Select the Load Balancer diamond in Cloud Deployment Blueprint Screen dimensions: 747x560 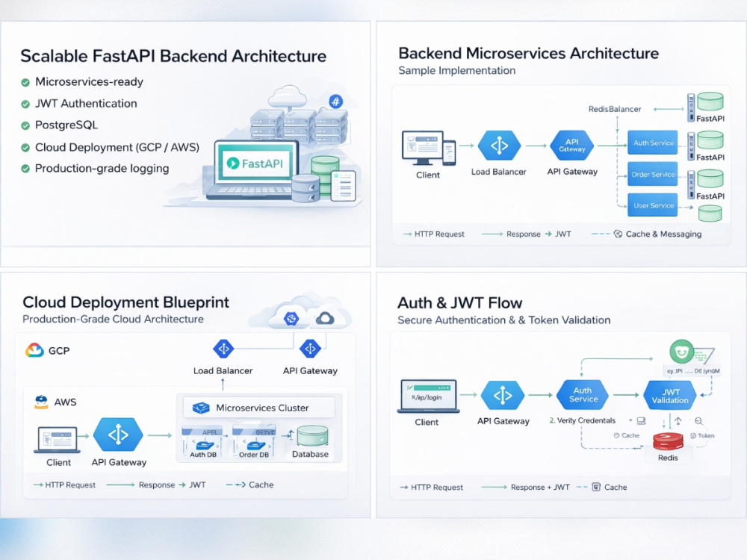click(x=223, y=349)
